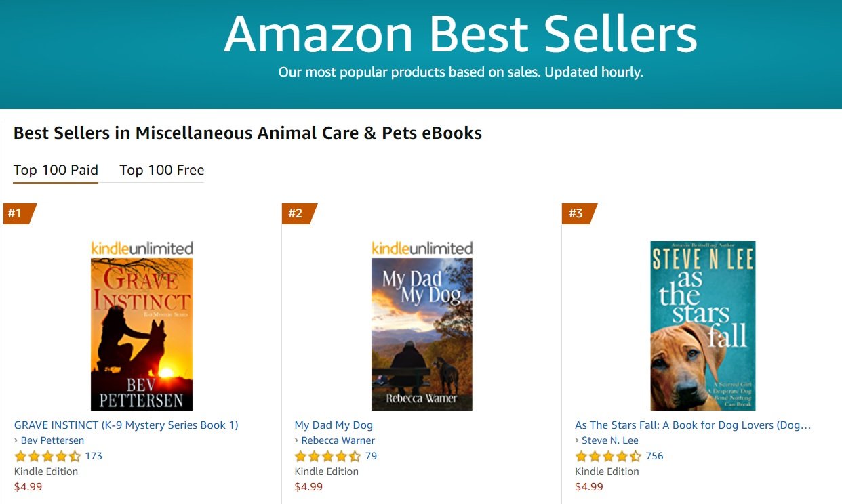The width and height of the screenshot is (842, 504).
Task: Switch to the Top 100 Free tab
Action: click(161, 170)
